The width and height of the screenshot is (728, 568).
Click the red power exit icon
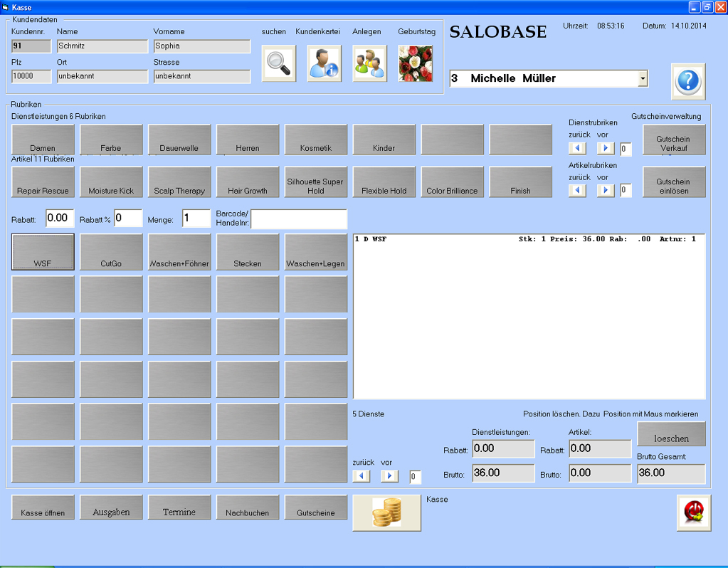click(x=693, y=512)
